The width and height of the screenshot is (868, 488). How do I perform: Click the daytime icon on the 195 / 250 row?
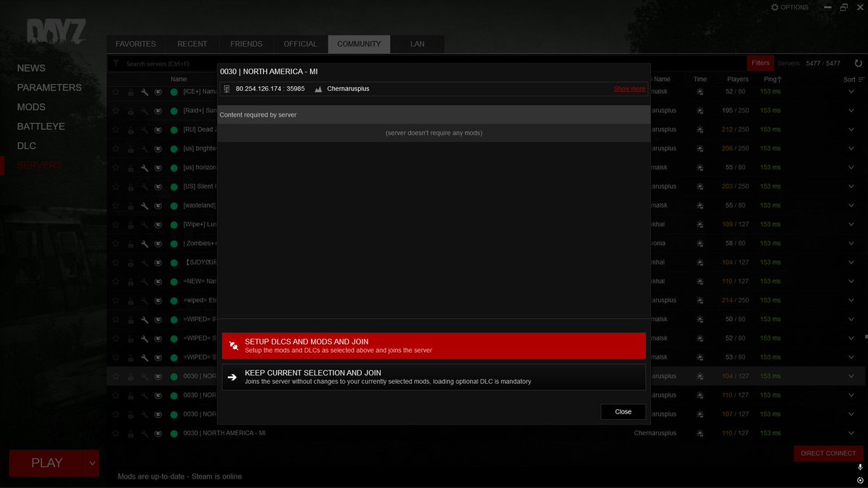click(x=699, y=111)
